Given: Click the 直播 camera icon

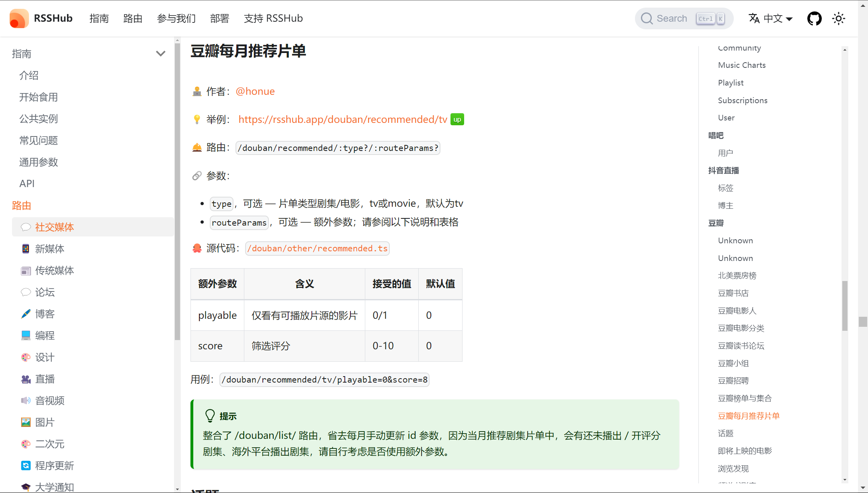Looking at the screenshot, I should [x=26, y=379].
